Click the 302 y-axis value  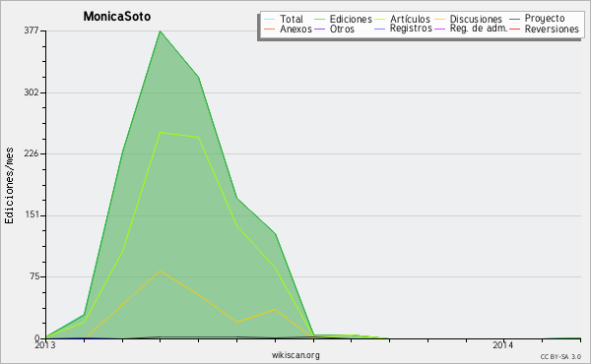coord(32,92)
